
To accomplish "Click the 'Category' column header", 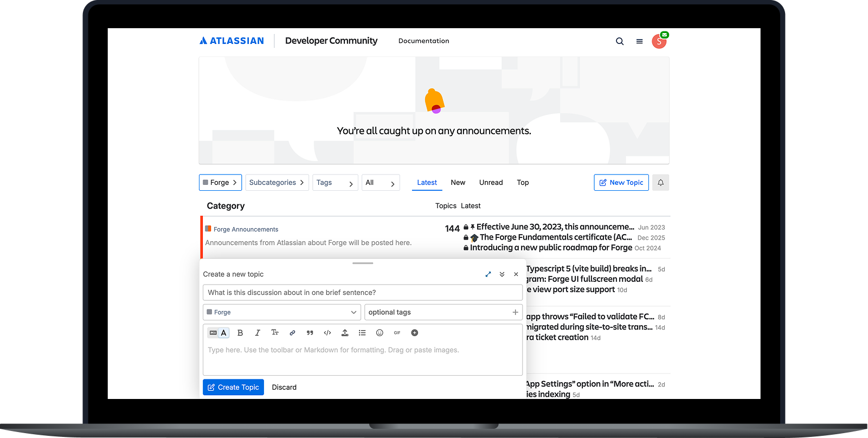I will click(x=226, y=206).
